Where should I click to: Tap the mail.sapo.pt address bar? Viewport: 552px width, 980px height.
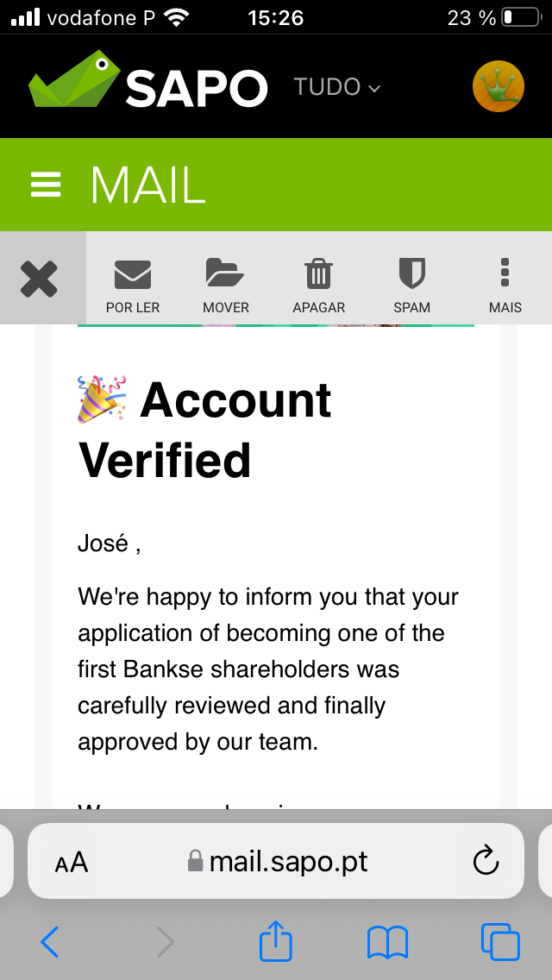278,861
